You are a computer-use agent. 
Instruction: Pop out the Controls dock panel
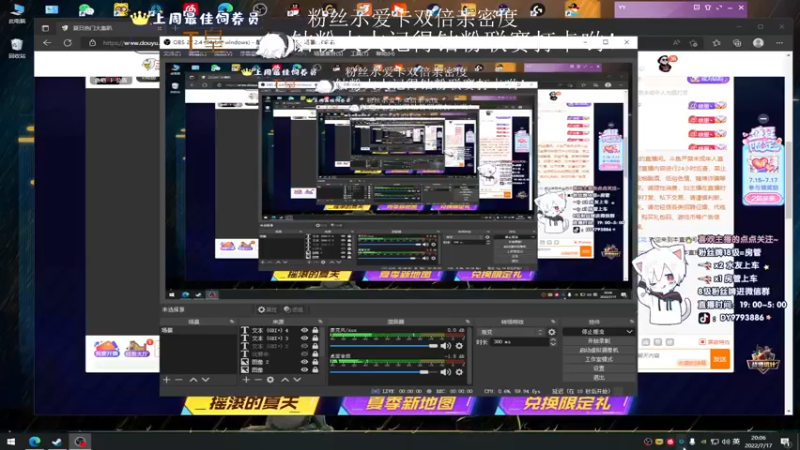[x=632, y=322]
